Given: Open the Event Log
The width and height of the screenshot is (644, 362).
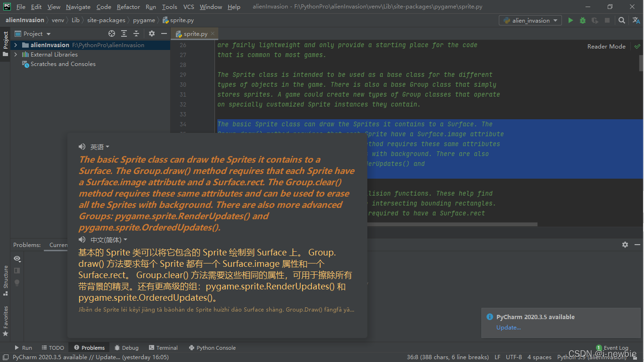Looking at the screenshot, I should pos(612,348).
